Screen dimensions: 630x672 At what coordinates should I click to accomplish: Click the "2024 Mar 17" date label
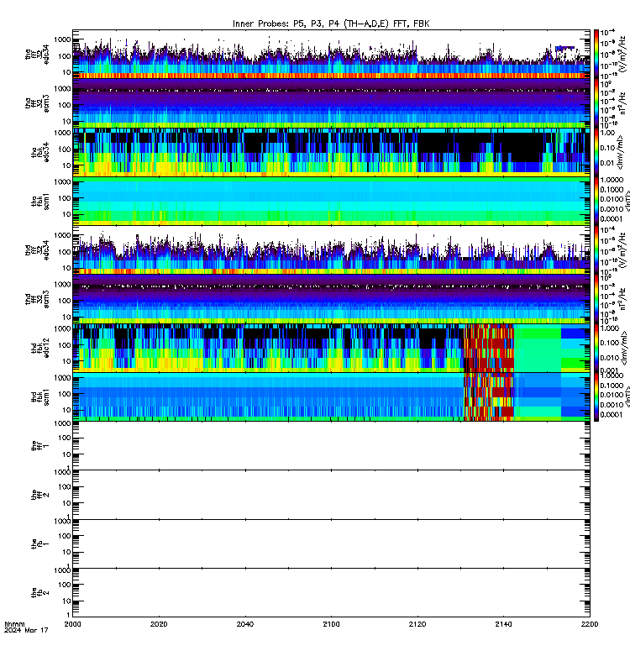26,631
